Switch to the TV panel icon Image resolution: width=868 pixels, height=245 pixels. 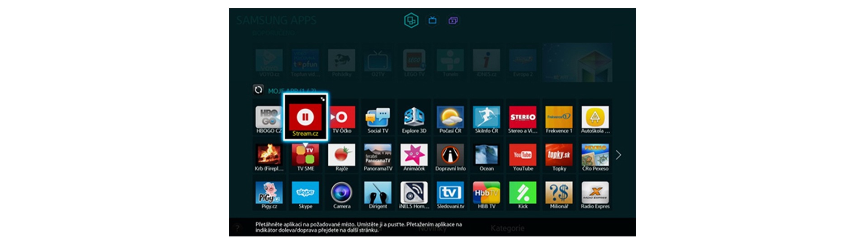(x=433, y=20)
